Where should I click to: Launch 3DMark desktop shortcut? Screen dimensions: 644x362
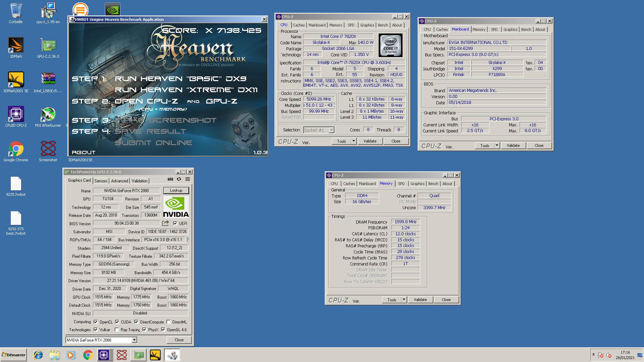tap(16, 48)
